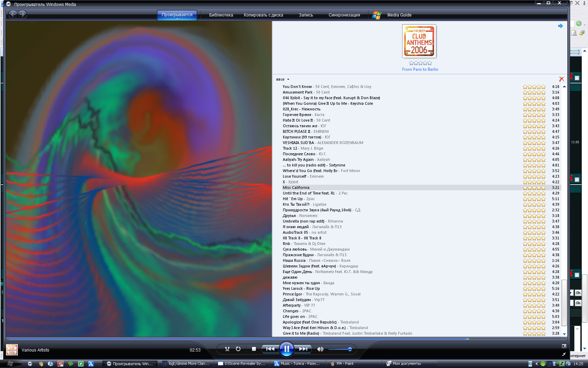This screenshot has height=368, width=588.
Task: Open Media Guide
Action: (x=399, y=15)
